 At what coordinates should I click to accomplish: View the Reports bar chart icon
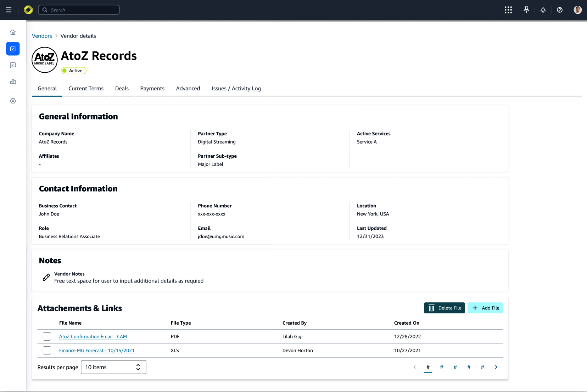coord(13,82)
